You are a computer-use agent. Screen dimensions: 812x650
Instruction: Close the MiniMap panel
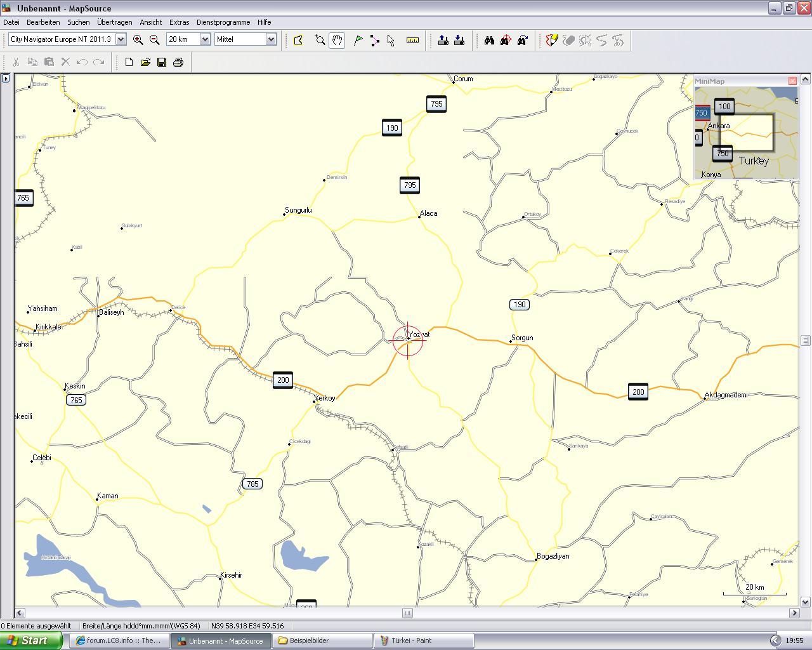coord(792,81)
